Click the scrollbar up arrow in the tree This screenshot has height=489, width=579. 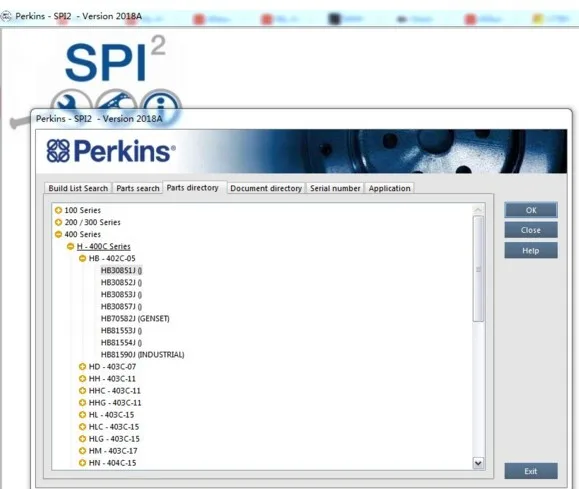[x=478, y=210]
